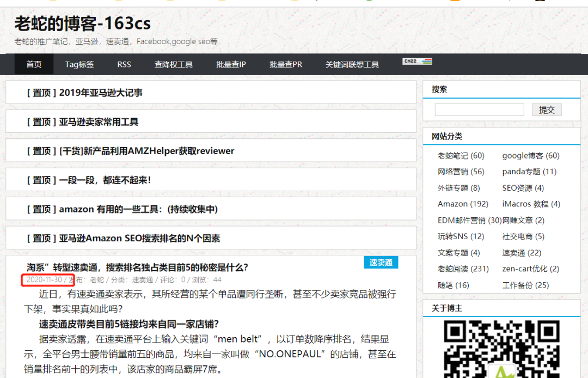Open category 网络营销 (56)
Screen dimensions: 588x378
[x=461, y=172]
